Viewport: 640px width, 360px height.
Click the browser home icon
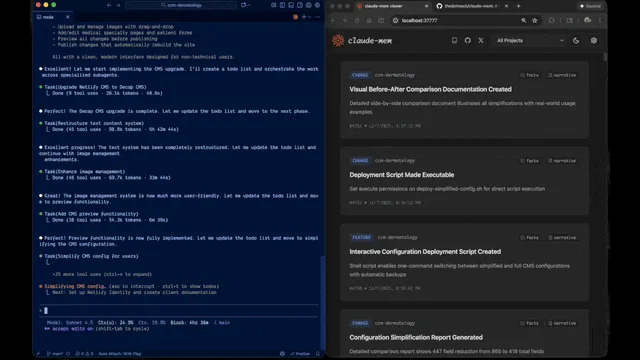[369, 20]
